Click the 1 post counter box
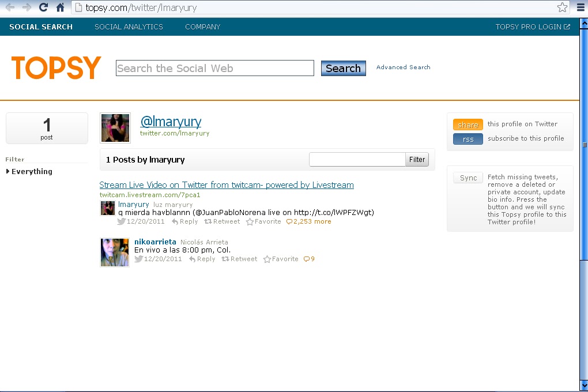 pyautogui.click(x=47, y=129)
